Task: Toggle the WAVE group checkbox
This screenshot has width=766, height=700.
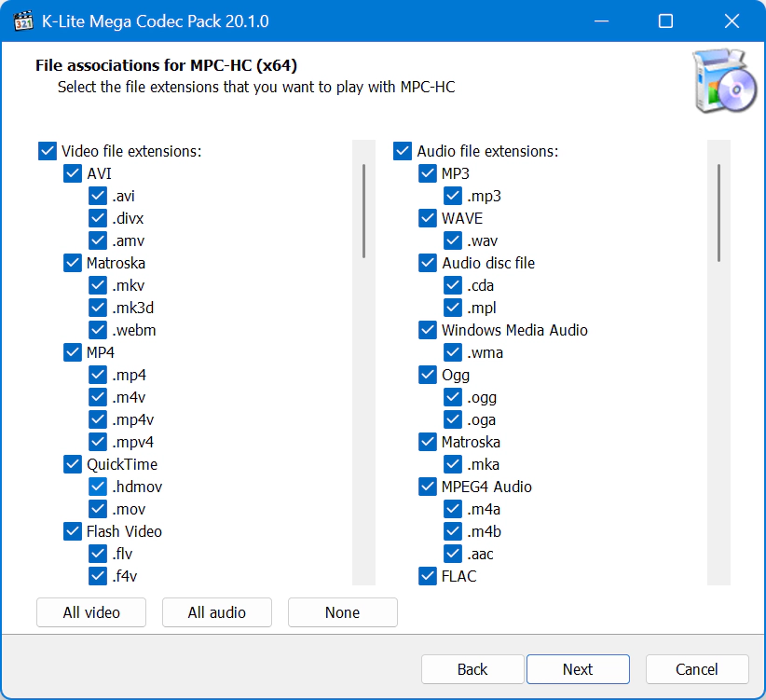Action: 428,218
